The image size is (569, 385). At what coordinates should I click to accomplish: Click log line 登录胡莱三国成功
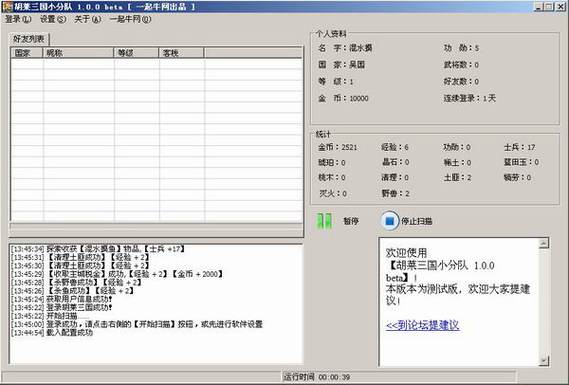pos(62,307)
